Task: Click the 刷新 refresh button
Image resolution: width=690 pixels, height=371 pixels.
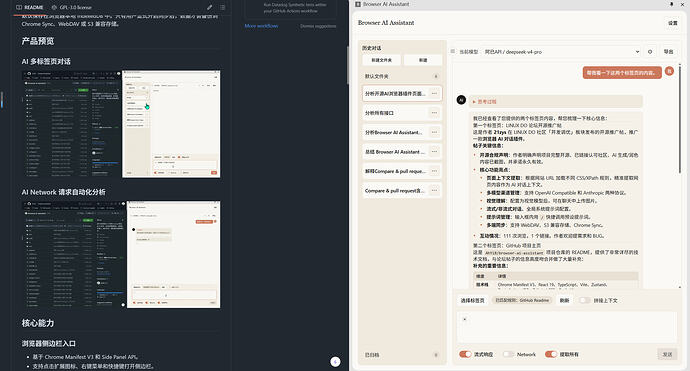Action: (565, 300)
